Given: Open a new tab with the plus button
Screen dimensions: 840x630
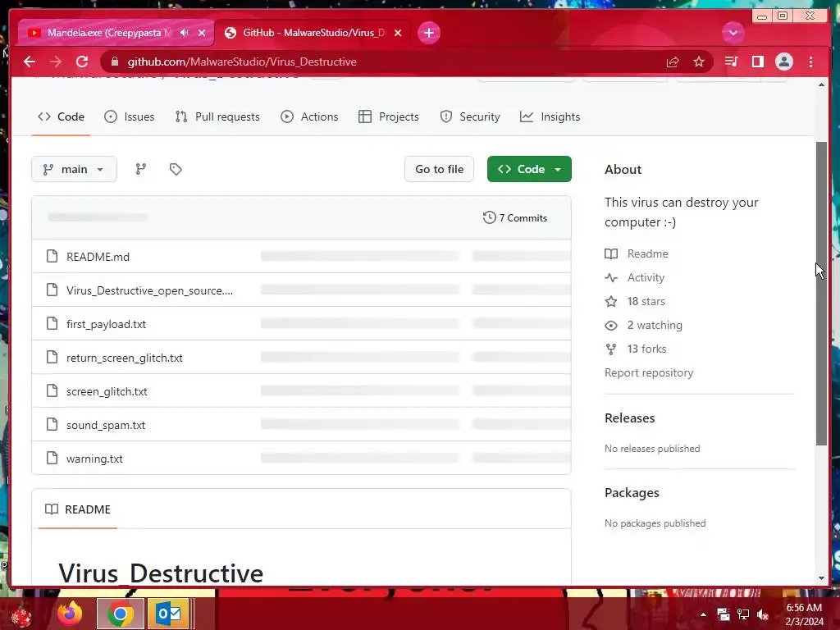Looking at the screenshot, I should 428,33.
